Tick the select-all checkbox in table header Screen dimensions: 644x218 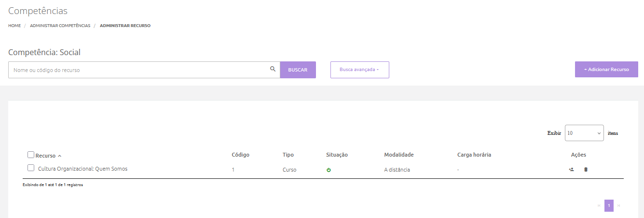click(31, 155)
